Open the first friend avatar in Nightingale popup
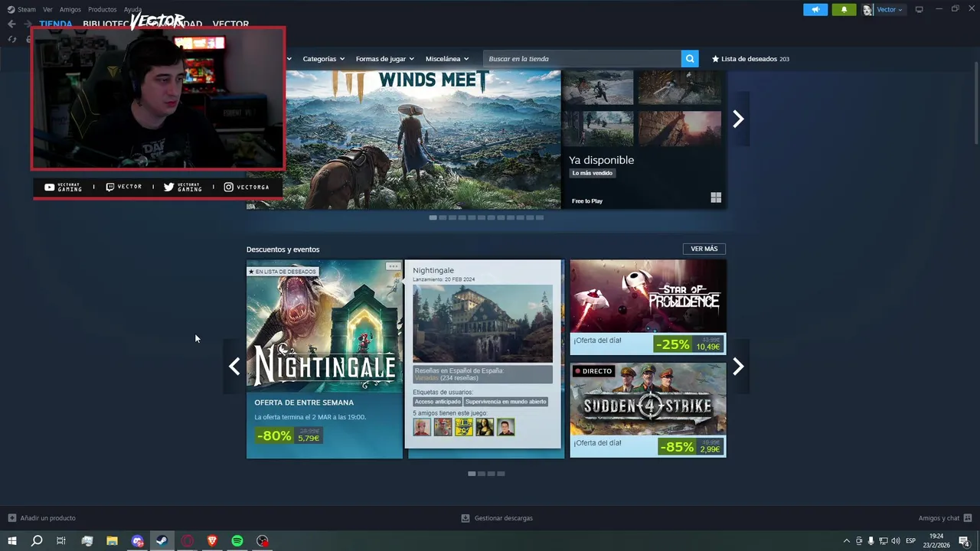This screenshot has height=551, width=980. click(x=422, y=427)
